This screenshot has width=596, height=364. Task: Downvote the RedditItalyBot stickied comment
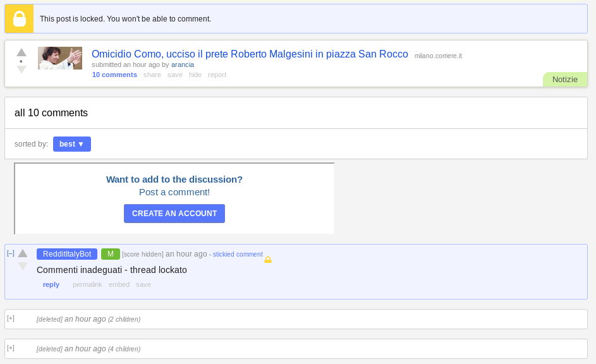[23, 266]
